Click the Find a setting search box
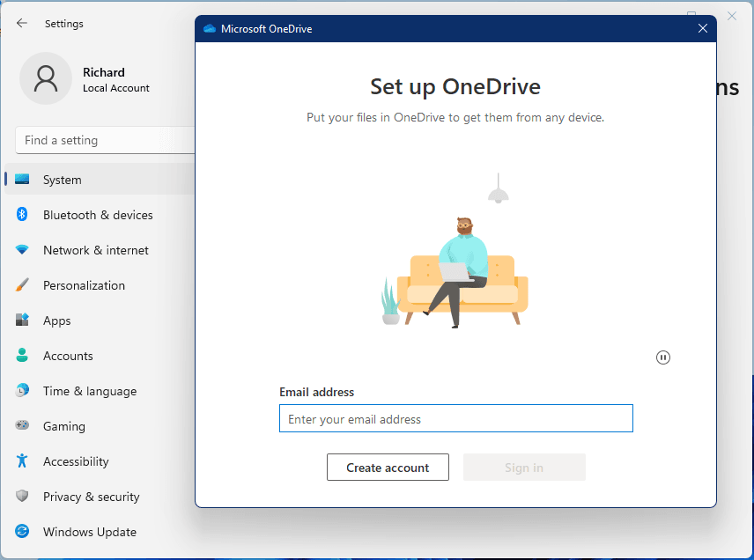This screenshot has width=754, height=560. 106,140
